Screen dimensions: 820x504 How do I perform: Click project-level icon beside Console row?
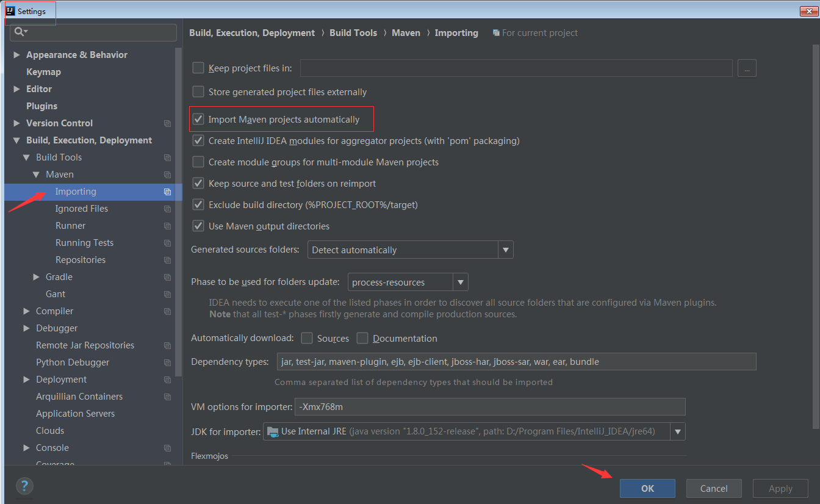(167, 448)
